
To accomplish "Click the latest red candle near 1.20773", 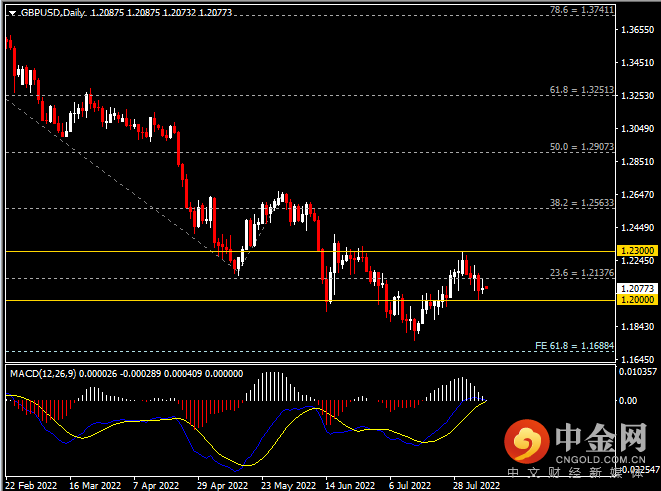I will 486,287.
